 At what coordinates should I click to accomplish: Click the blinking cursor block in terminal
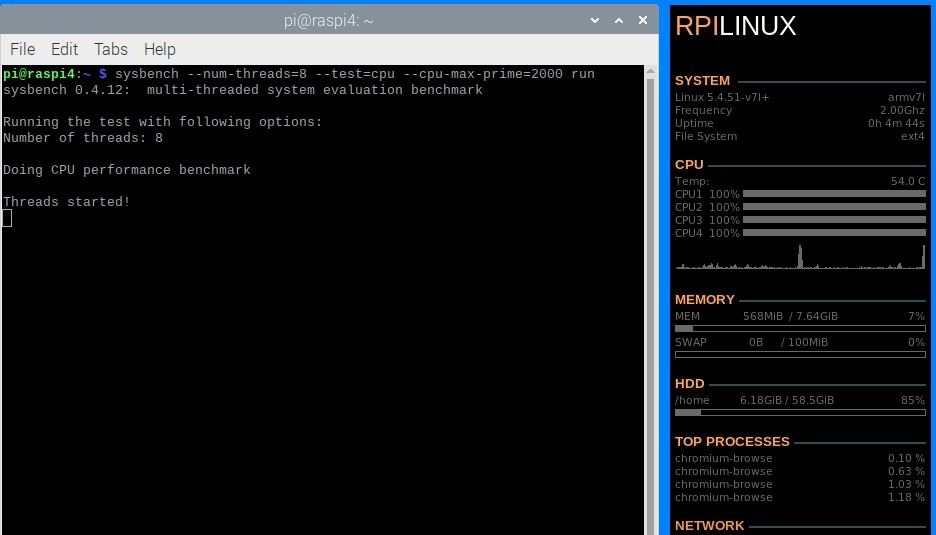coord(7,218)
